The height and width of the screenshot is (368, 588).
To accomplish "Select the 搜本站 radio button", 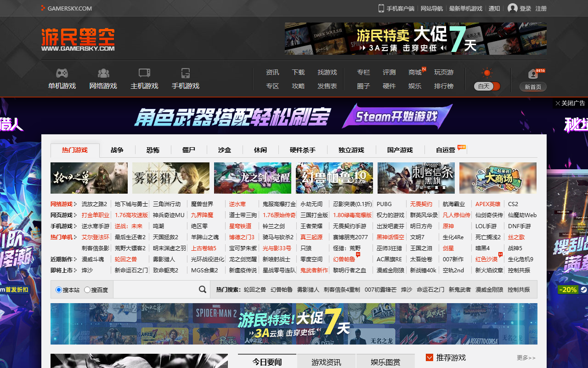I will (x=59, y=290).
